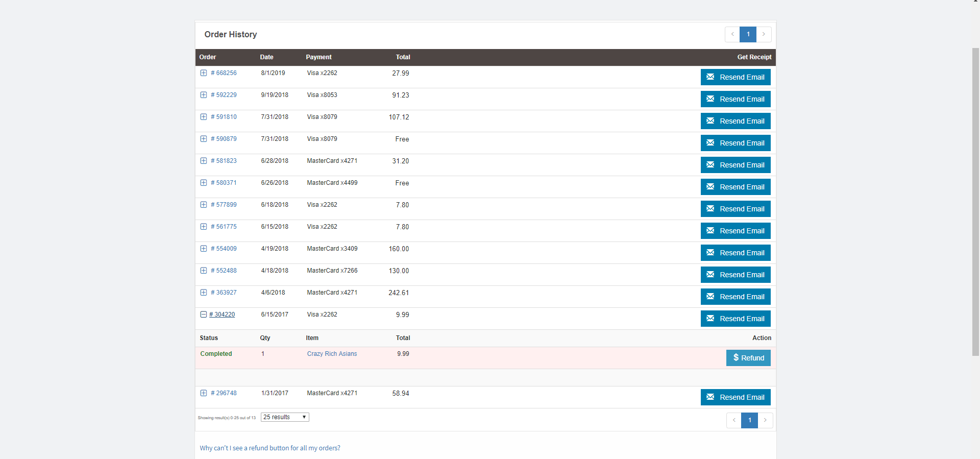Resend email for the 31.20 order

coord(736,165)
